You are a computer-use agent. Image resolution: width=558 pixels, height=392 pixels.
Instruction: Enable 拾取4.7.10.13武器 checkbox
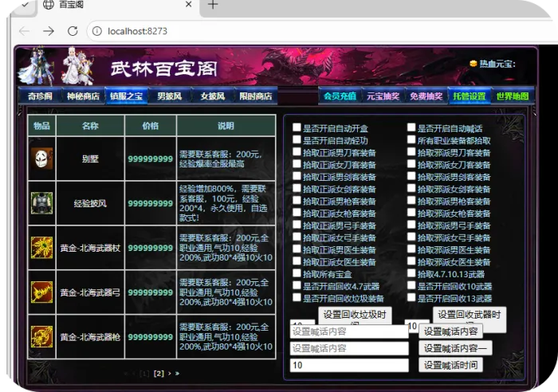[x=411, y=272]
